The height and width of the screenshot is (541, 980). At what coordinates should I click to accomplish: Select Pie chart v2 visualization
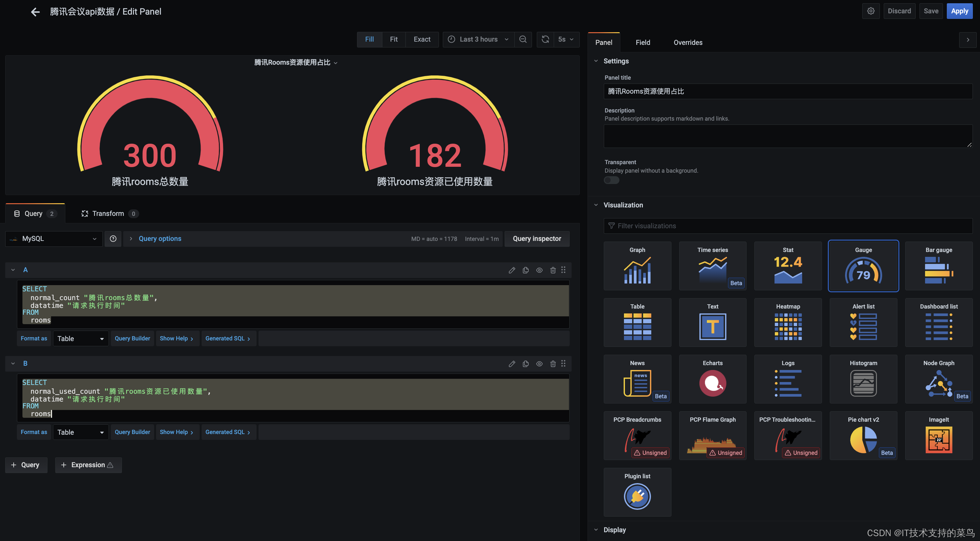[x=863, y=436]
